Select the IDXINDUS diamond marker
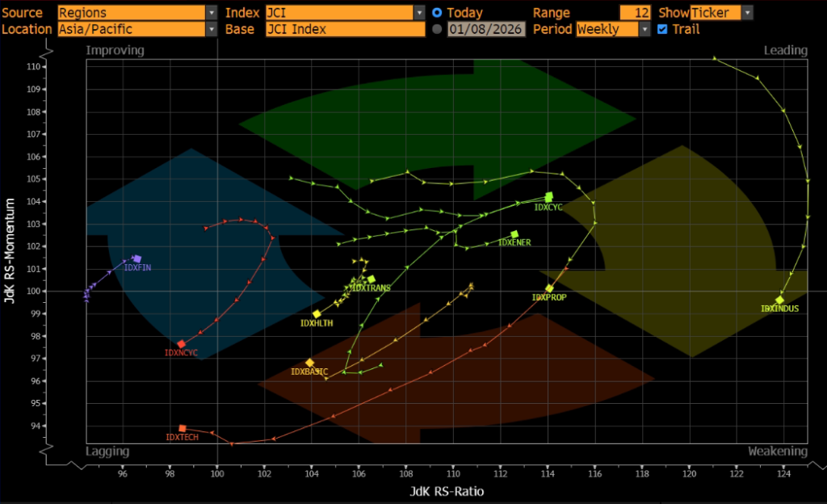 (779, 300)
